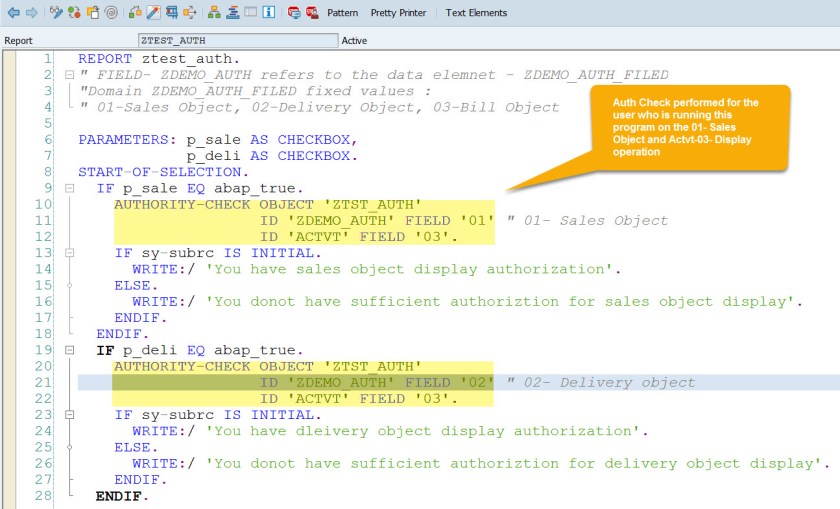Set an external breakpoint icon
Image resolution: width=840 pixels, height=509 pixels.
tap(312, 13)
